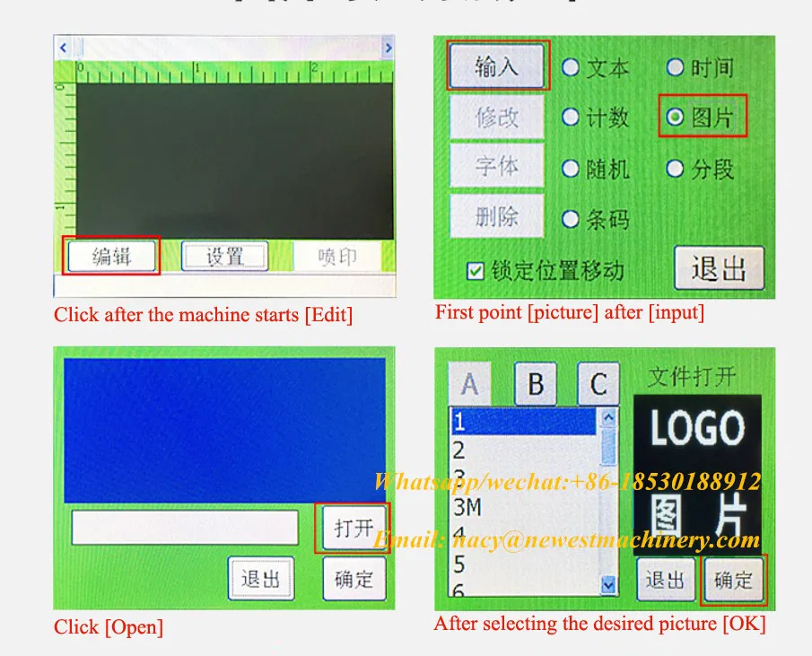Switch to the B drive tab

click(x=536, y=384)
